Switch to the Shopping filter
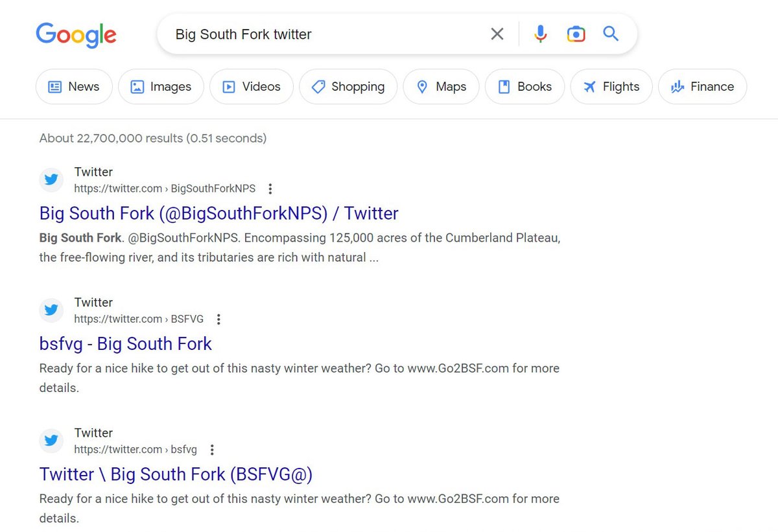Screen dimensions: 778x532 pos(348,87)
